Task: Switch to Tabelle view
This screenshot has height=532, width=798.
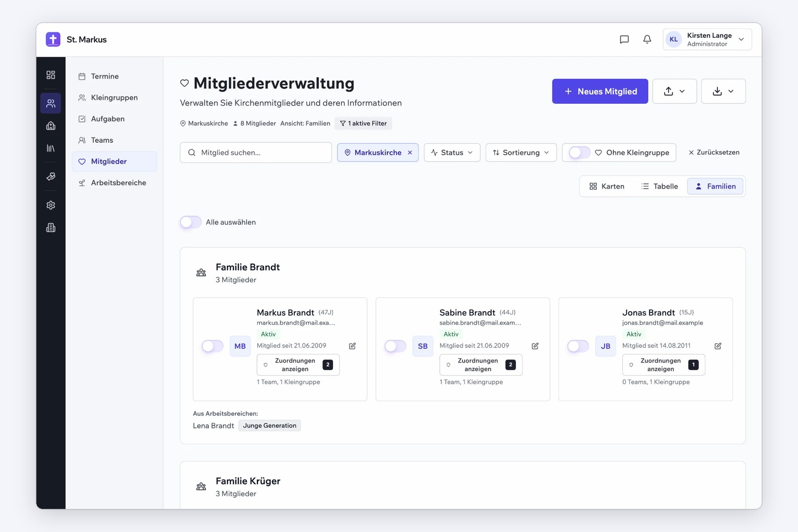Action: [660, 186]
